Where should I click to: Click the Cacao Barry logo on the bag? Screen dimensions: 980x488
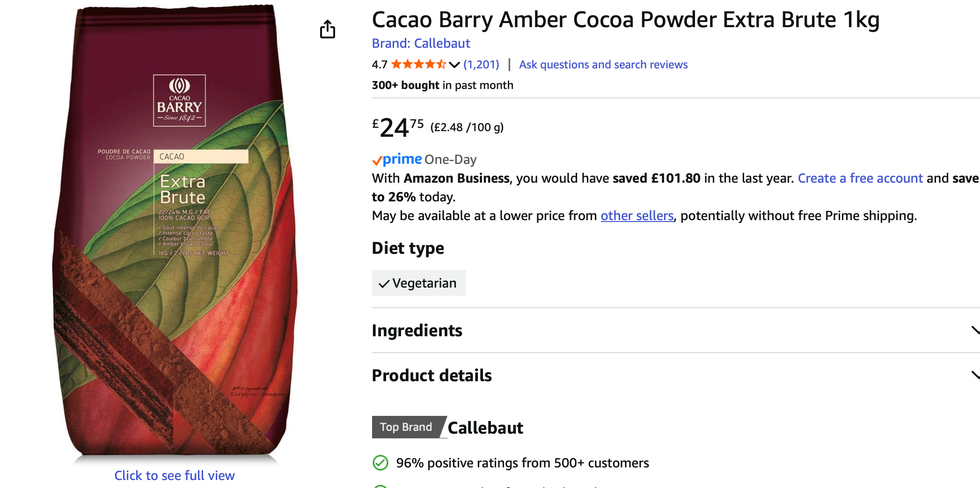(179, 101)
